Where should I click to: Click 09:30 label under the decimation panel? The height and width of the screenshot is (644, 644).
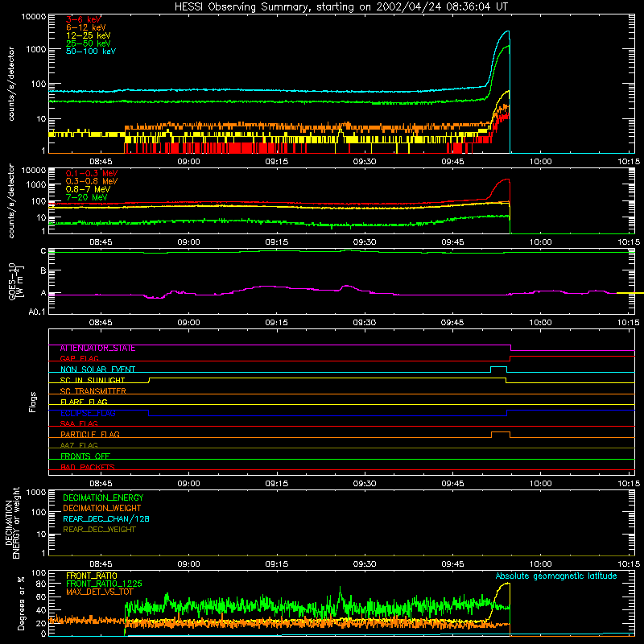[x=365, y=564]
